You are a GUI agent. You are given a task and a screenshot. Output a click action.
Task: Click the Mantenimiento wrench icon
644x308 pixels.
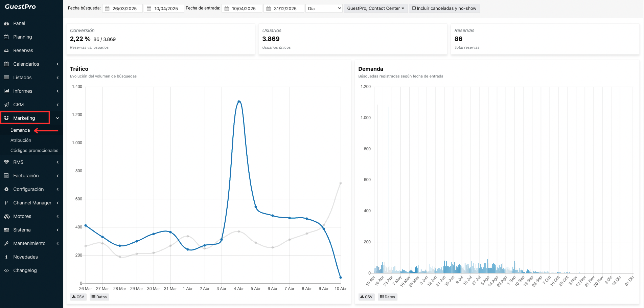point(6,243)
